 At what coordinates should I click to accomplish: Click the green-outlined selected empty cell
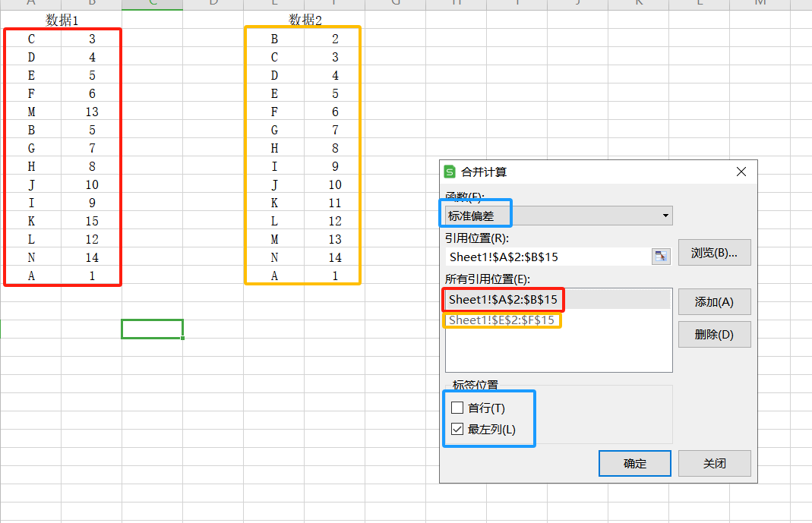coord(152,329)
